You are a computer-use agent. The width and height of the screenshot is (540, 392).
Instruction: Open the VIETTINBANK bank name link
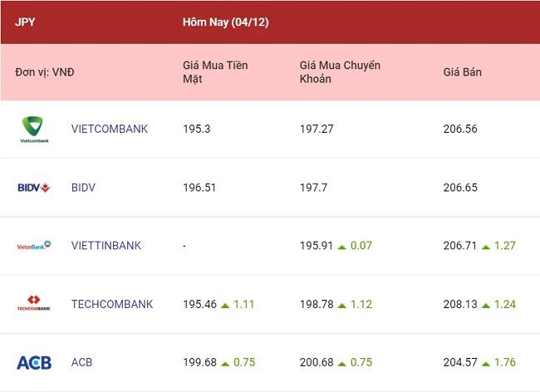(106, 246)
